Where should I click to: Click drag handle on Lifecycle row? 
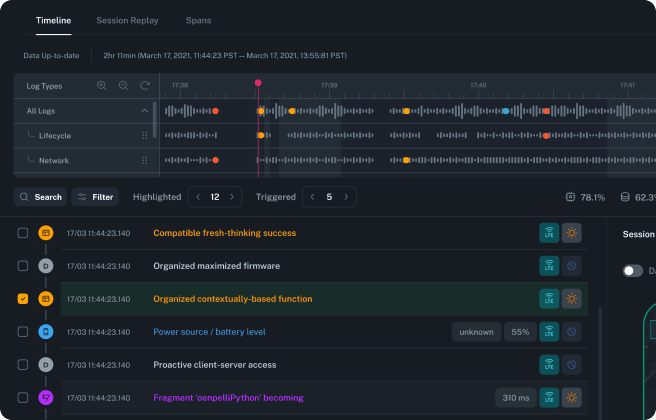click(x=145, y=135)
